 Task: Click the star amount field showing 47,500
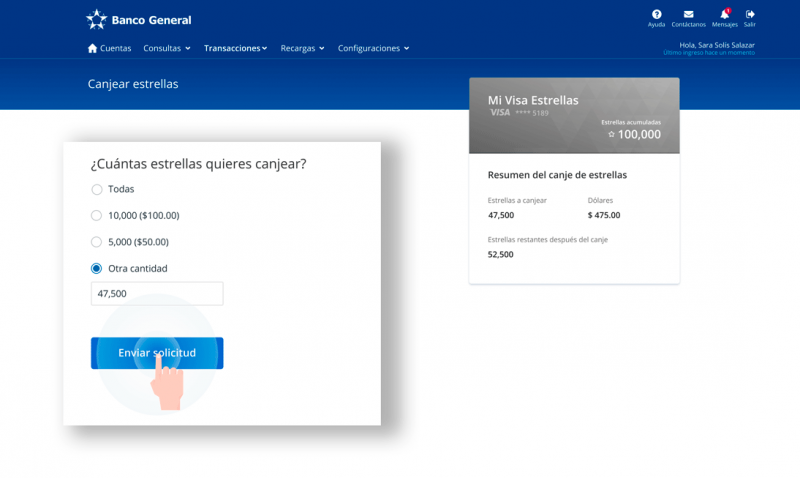[156, 294]
